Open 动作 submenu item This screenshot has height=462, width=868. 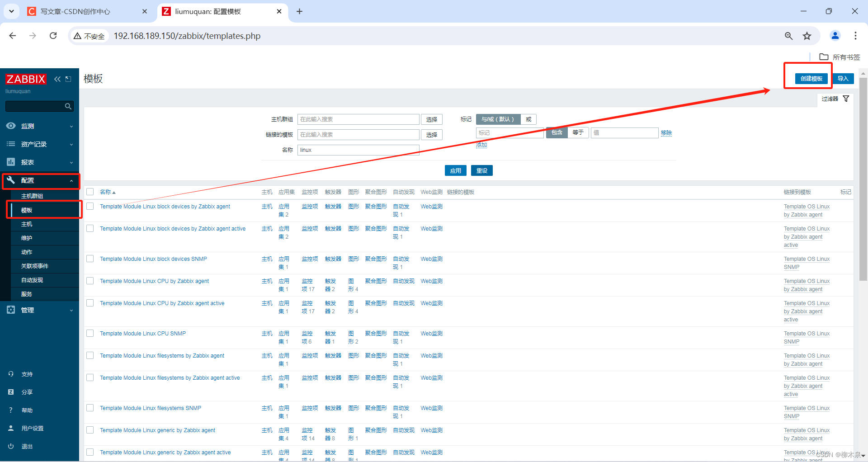[x=27, y=252]
